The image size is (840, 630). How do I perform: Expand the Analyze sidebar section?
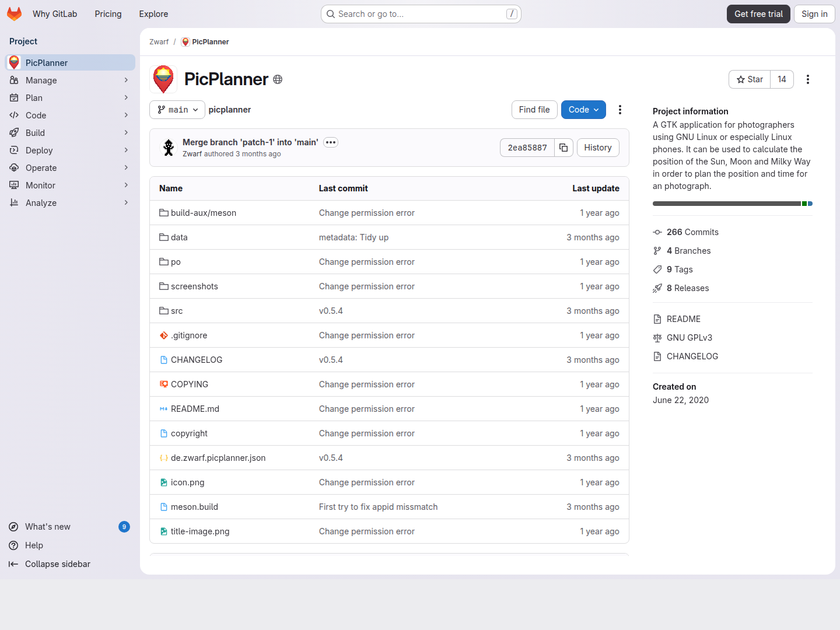[70, 203]
